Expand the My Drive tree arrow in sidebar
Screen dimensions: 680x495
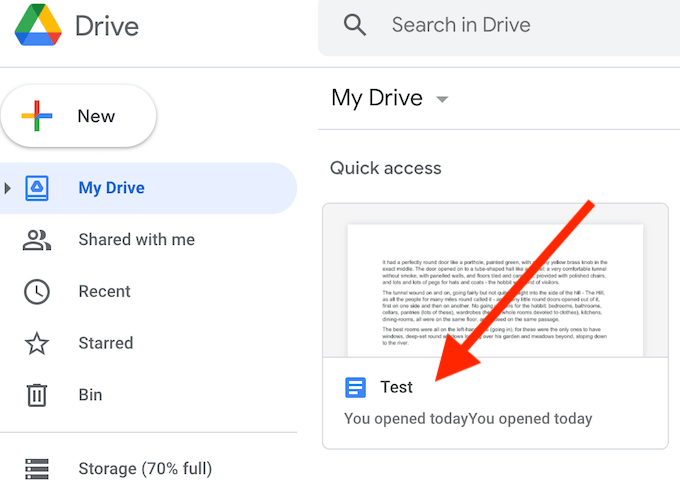[x=7, y=188]
